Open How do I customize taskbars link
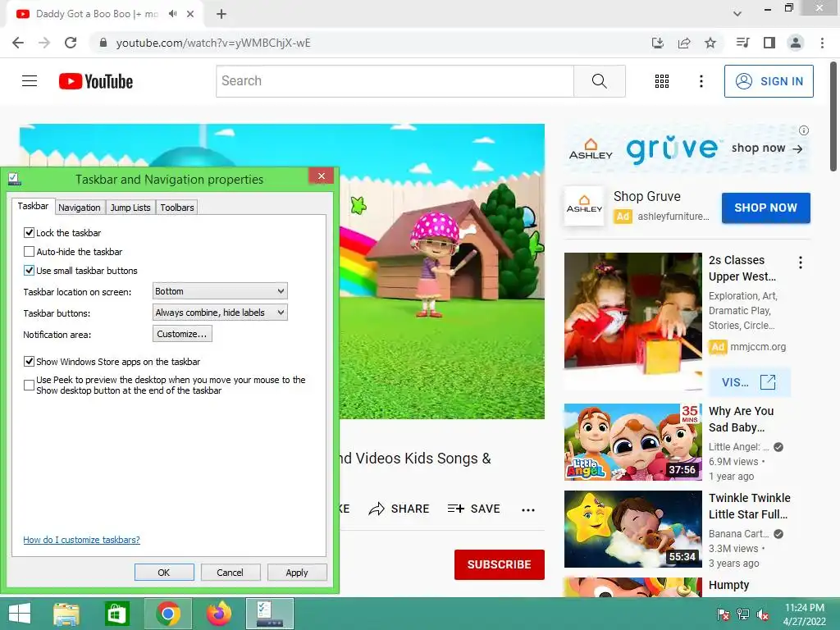The image size is (840, 630). pyautogui.click(x=81, y=540)
